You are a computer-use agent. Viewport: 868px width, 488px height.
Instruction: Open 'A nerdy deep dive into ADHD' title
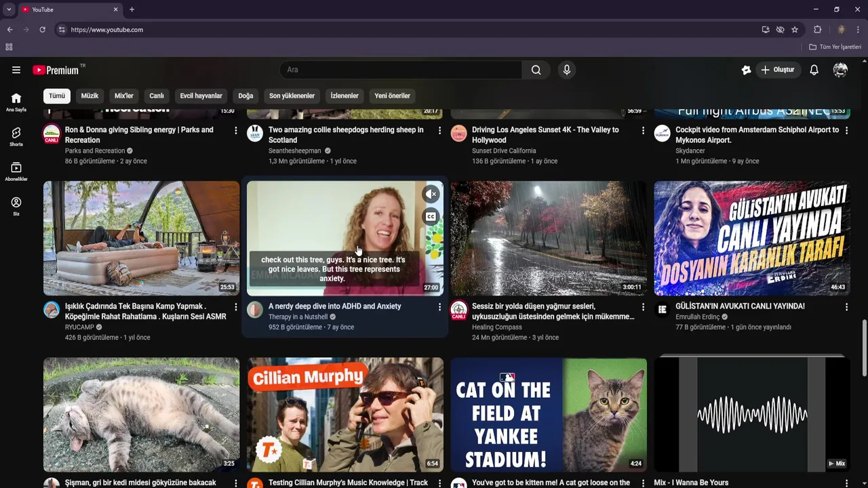335,306
